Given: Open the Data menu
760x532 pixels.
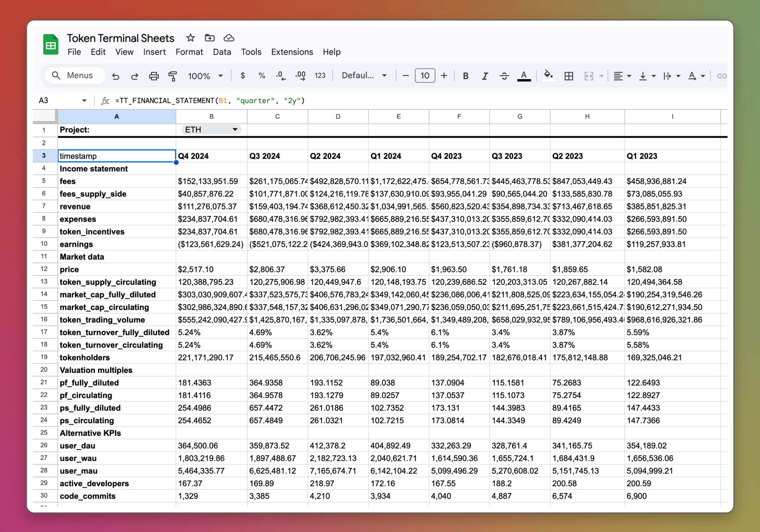Looking at the screenshot, I should (222, 52).
